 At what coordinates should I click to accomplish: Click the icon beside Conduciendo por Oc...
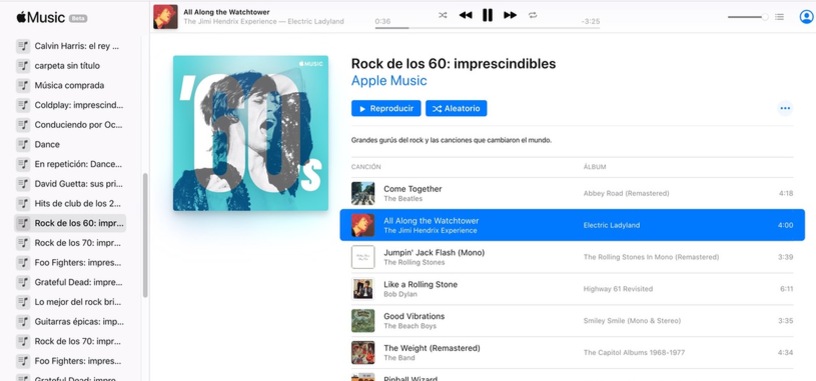(23, 125)
